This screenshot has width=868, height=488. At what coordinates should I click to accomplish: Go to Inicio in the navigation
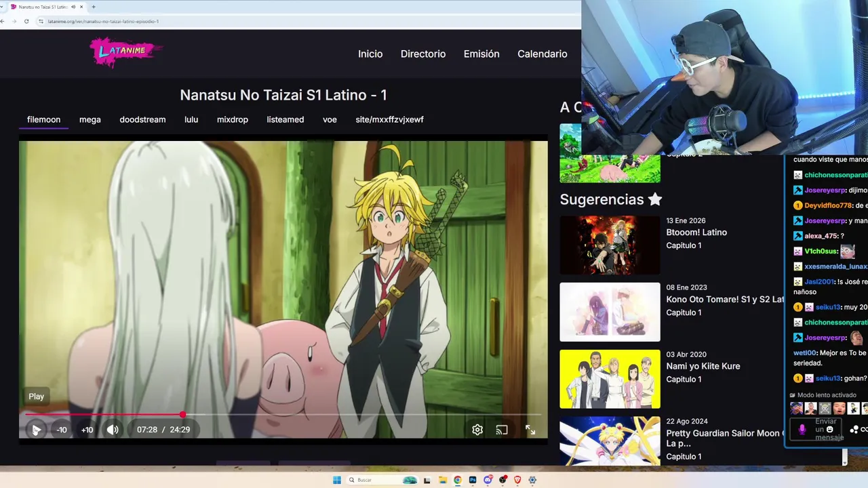click(370, 54)
